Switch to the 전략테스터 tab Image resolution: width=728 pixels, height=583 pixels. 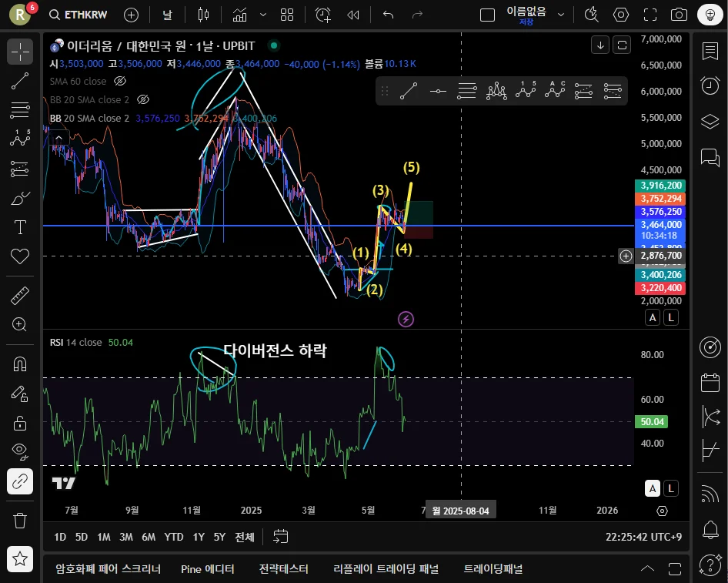(x=283, y=569)
